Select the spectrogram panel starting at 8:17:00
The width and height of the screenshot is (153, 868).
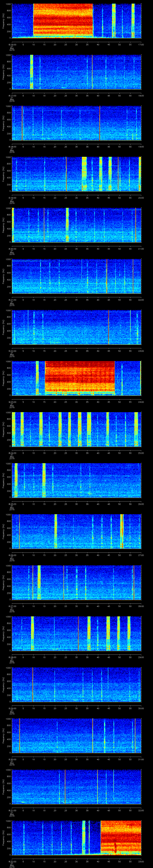77,72
